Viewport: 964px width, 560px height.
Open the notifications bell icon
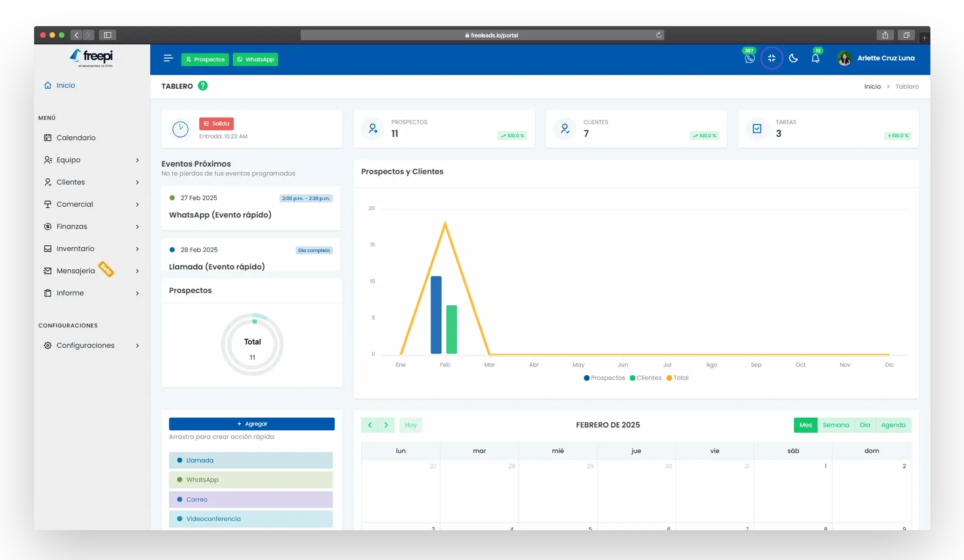point(815,59)
